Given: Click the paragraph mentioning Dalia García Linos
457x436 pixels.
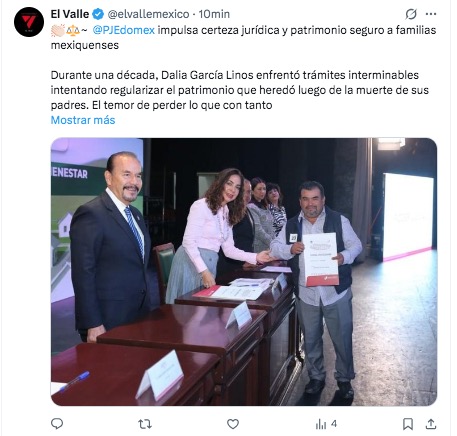Looking at the screenshot, I should (x=240, y=90).
